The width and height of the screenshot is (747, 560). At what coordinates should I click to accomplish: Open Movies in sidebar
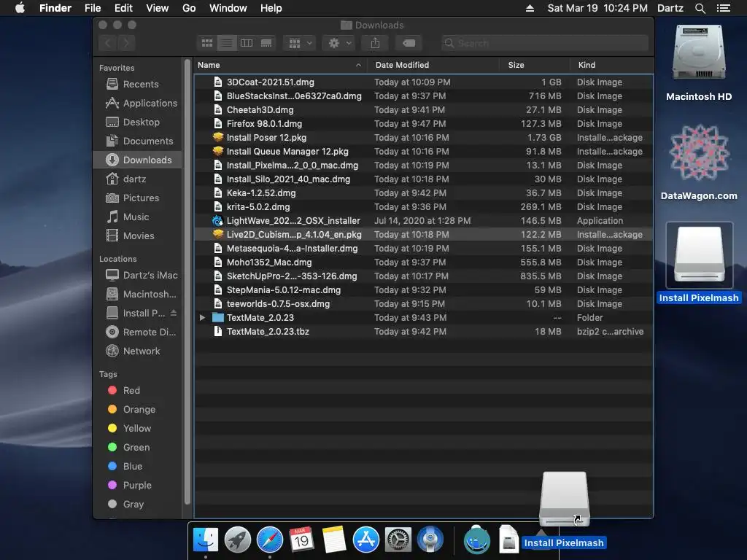[x=137, y=236]
